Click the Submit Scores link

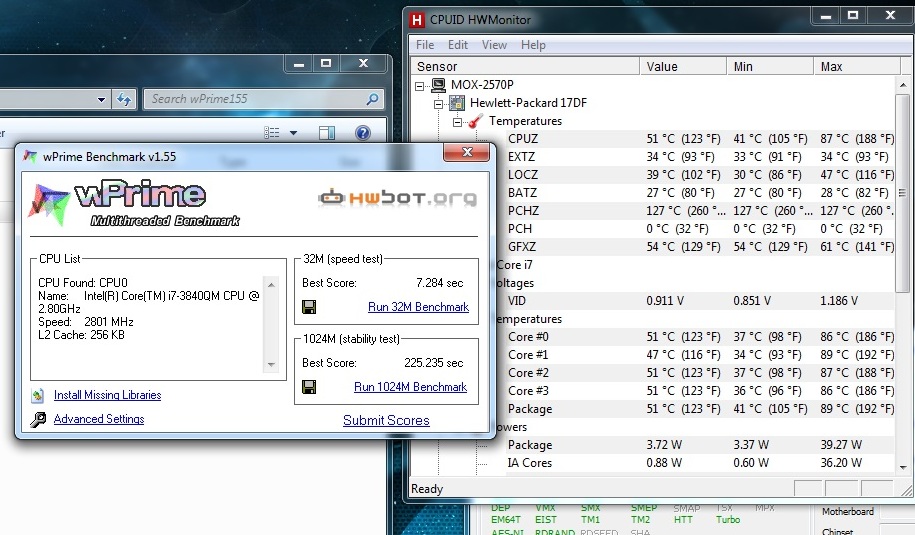(x=386, y=421)
